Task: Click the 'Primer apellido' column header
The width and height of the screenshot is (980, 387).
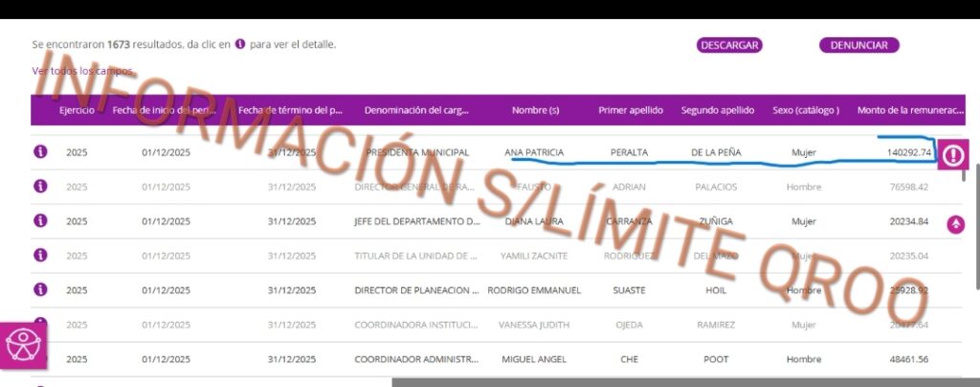Action: click(630, 110)
